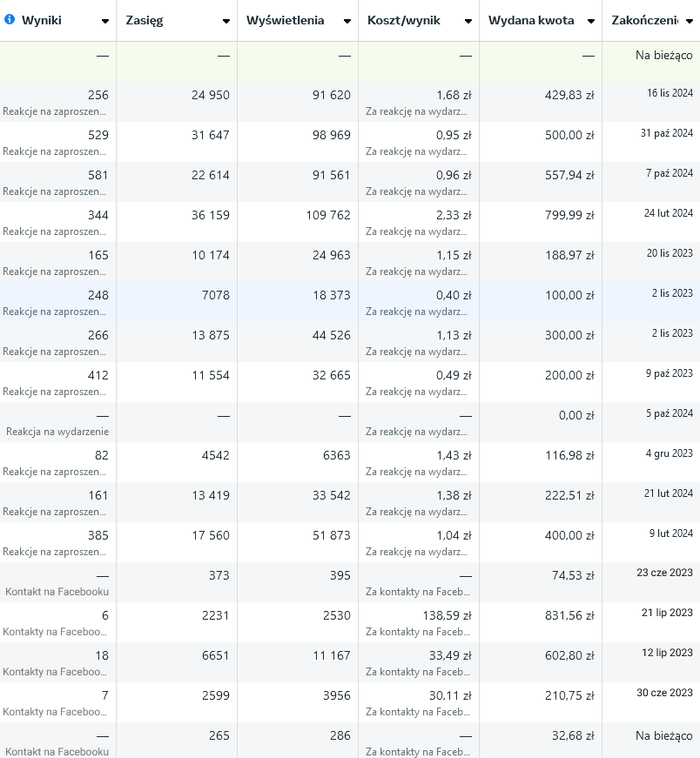Click the Zasięg column header label
Viewport: 700px width, 758px height.
145,20
